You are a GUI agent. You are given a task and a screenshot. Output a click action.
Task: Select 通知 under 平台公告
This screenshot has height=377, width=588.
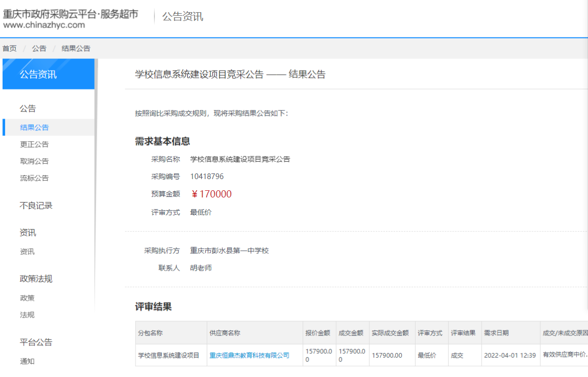[x=27, y=361]
